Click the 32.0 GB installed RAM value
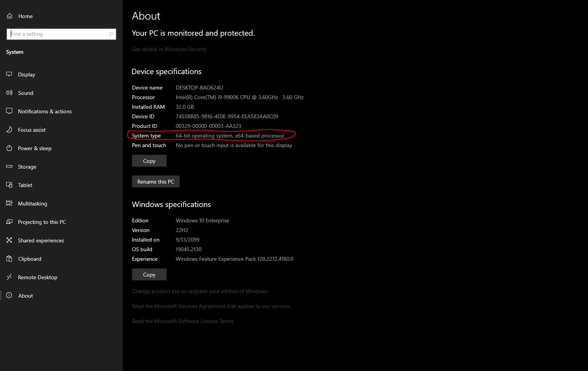The image size is (588, 371). coord(185,107)
